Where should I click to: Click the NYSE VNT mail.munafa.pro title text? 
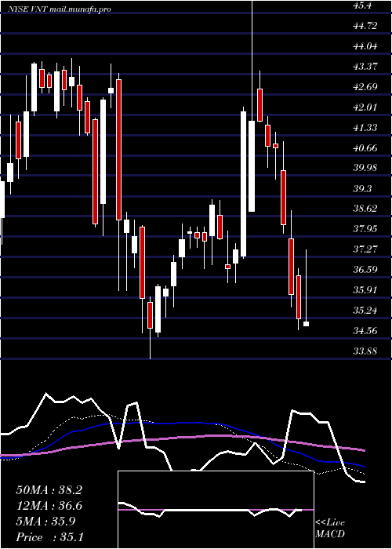(x=60, y=9)
